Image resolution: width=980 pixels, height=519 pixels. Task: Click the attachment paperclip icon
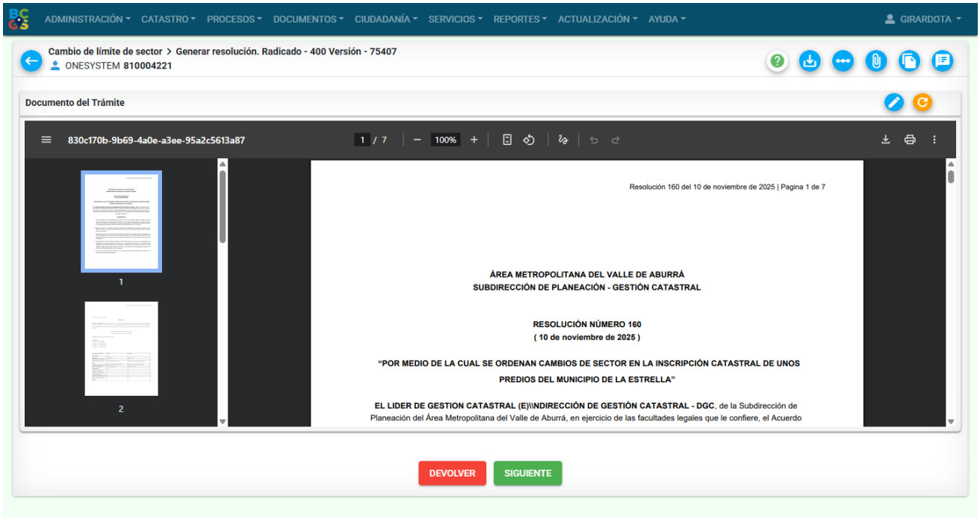[875, 61]
